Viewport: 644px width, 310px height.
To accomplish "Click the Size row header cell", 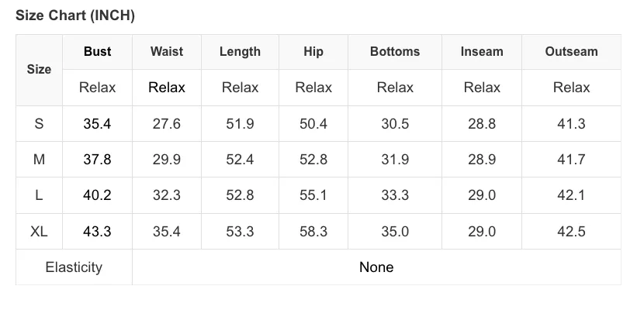I will click(39, 70).
